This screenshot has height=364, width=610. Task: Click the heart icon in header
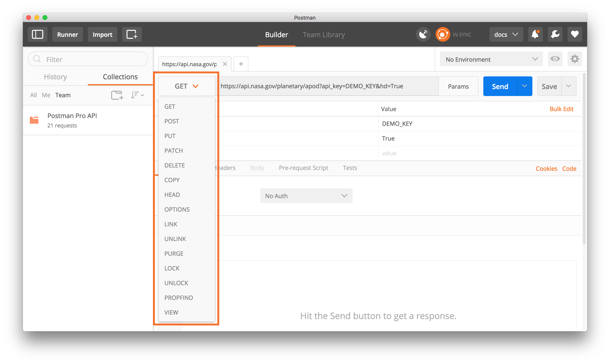coord(575,34)
